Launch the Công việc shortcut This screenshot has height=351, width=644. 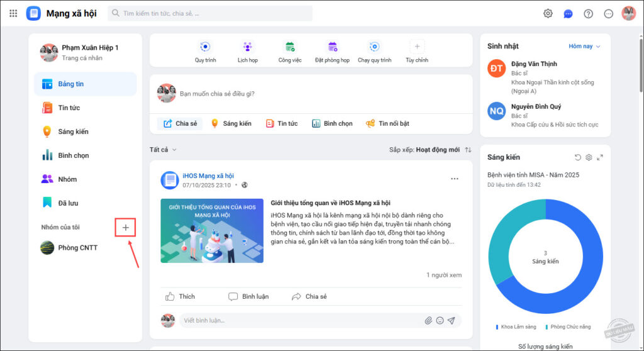(x=290, y=52)
